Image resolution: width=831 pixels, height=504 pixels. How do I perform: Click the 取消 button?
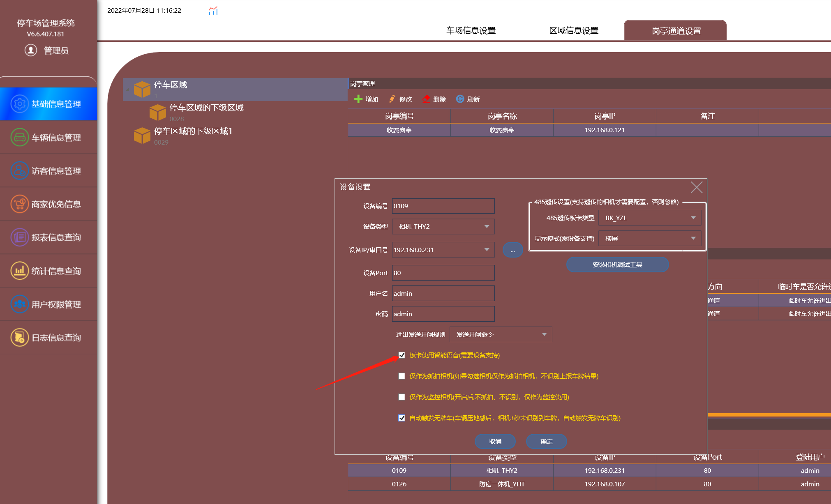(495, 442)
